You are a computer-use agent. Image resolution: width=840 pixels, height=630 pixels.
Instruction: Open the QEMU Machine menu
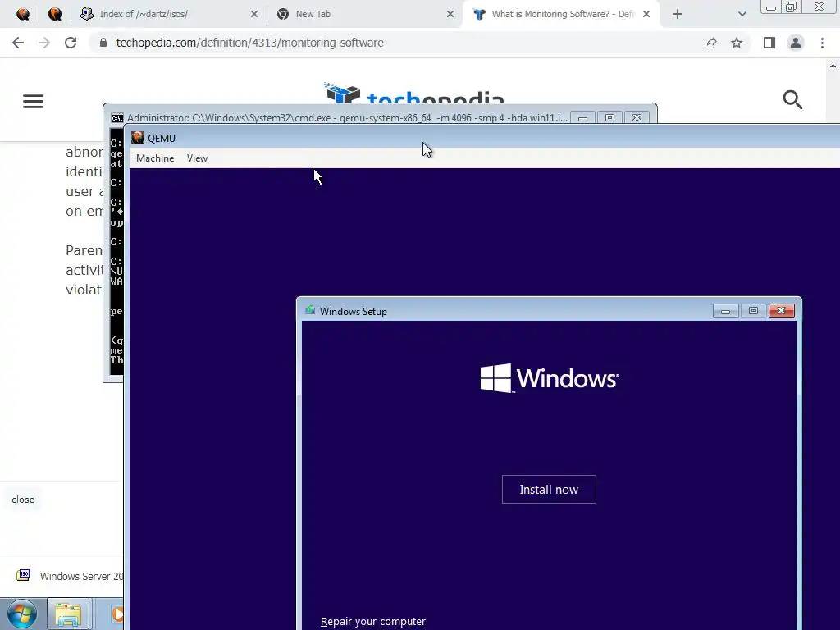[155, 158]
